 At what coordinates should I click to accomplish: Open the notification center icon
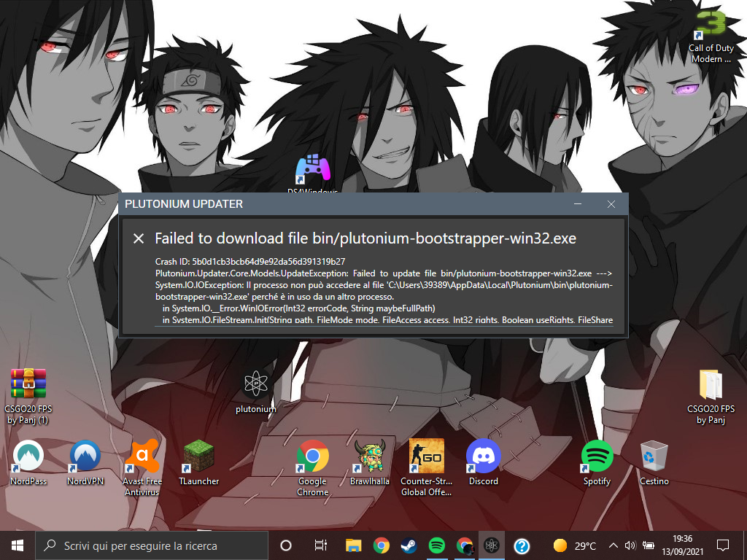click(x=723, y=545)
